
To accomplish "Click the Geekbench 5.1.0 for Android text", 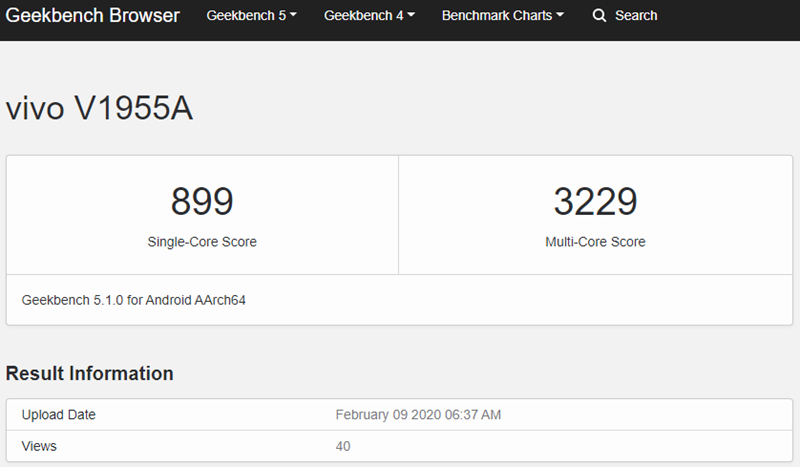I will (x=133, y=299).
